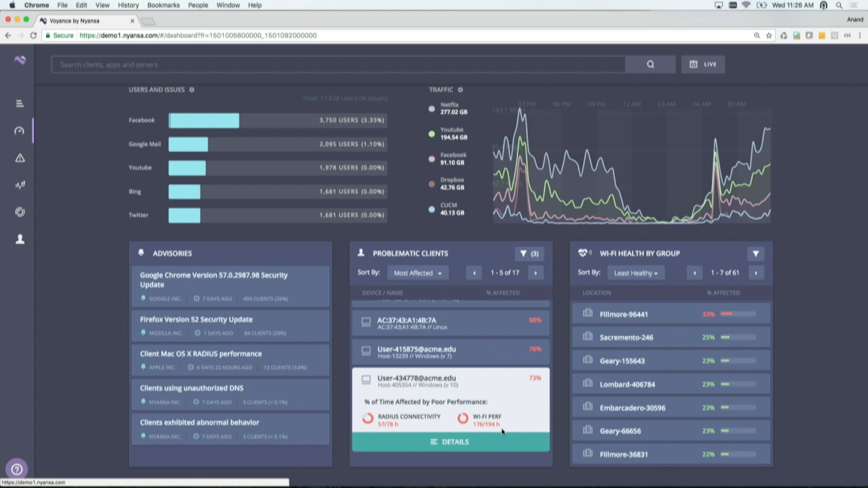The height and width of the screenshot is (488, 868).
Task: Go to previous page of problematic clients
Action: [474, 273]
